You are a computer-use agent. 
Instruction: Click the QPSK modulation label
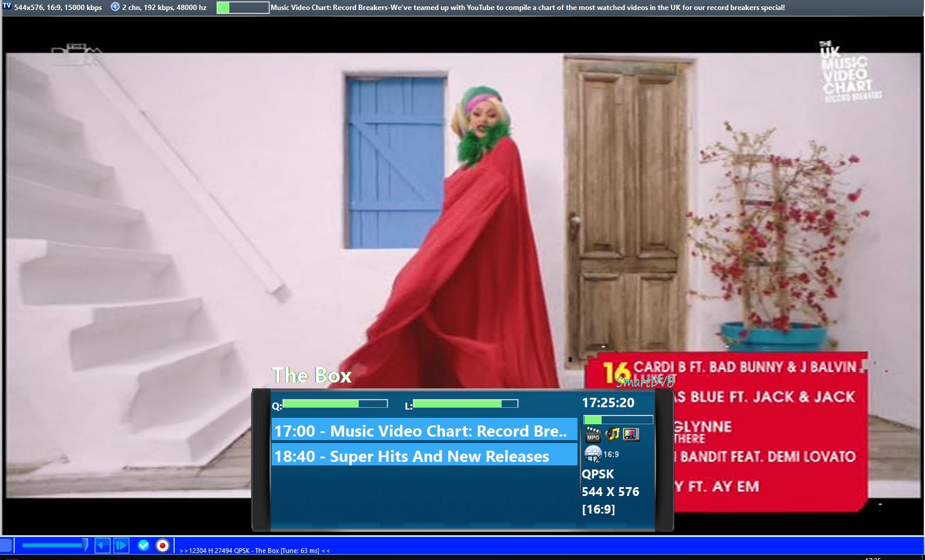tap(597, 474)
